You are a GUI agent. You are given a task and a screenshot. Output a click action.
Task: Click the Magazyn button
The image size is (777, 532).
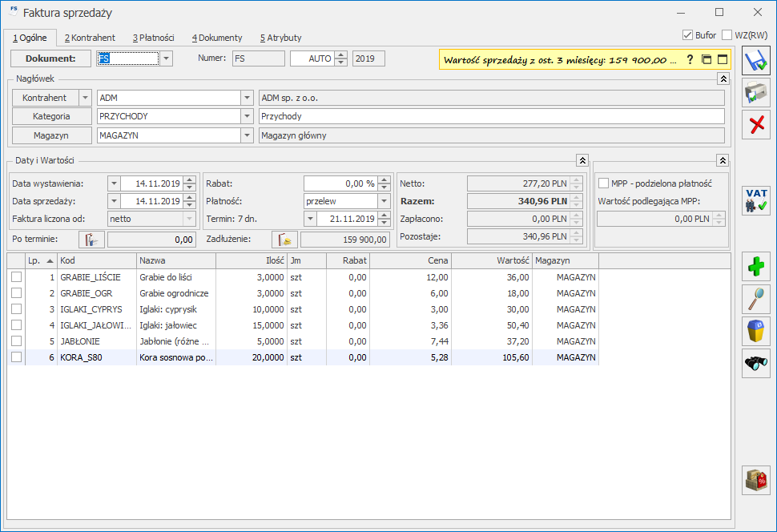tap(51, 135)
